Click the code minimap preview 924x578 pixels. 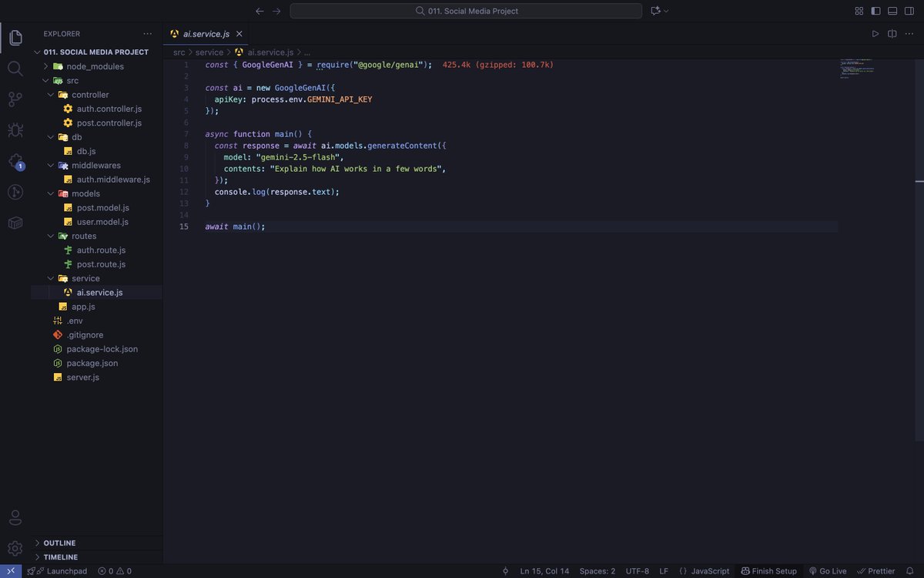coord(857,69)
